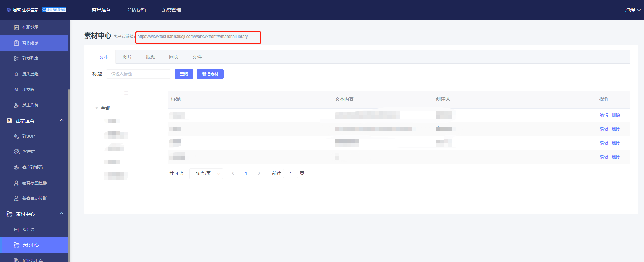
Task: Open 客户群活码 in the sidebar
Action: pyautogui.click(x=34, y=167)
